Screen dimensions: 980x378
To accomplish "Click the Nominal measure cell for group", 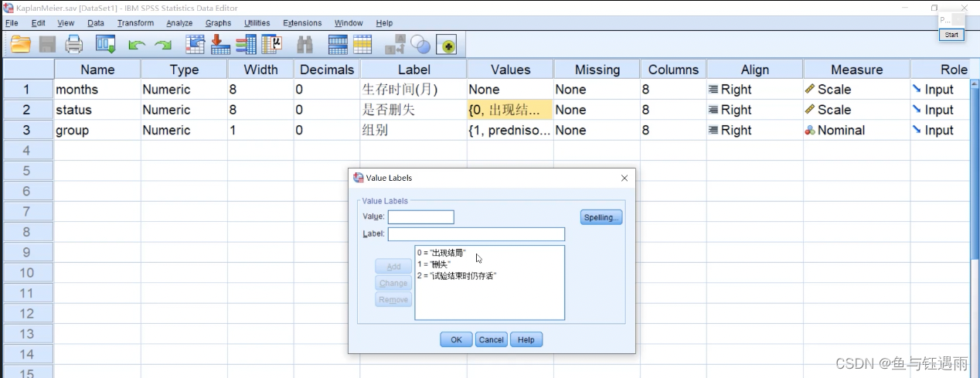I will [x=856, y=131].
